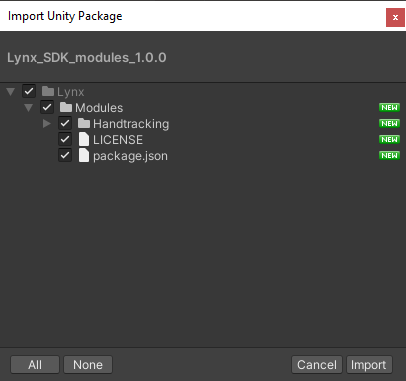Toggle the package.json checkbox
Viewport: 406px width, 381px height.
[65, 155]
